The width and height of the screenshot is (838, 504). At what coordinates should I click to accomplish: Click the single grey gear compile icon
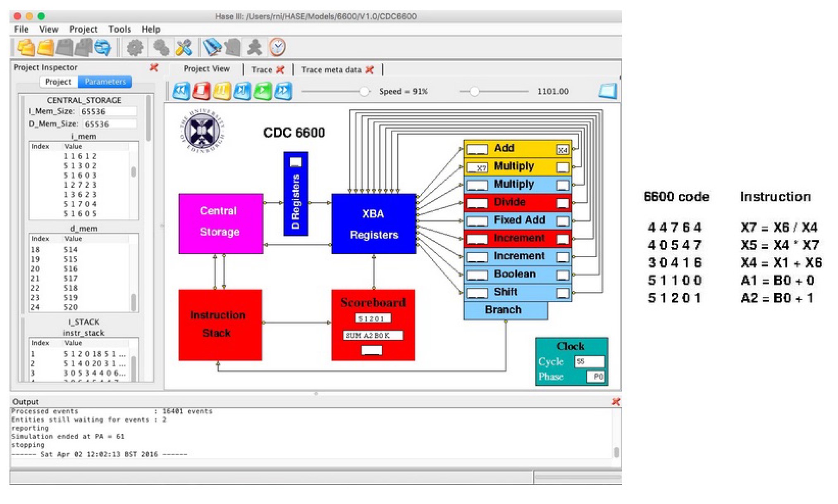(135, 47)
